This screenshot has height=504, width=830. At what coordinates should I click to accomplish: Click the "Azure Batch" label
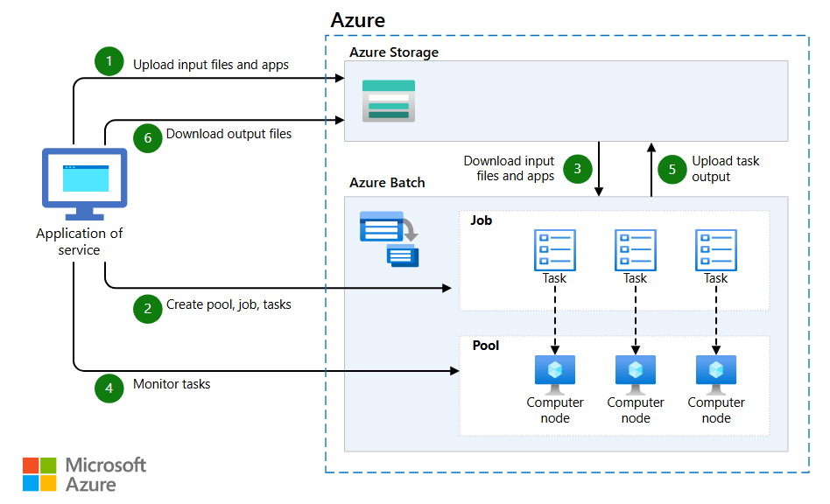click(x=387, y=183)
